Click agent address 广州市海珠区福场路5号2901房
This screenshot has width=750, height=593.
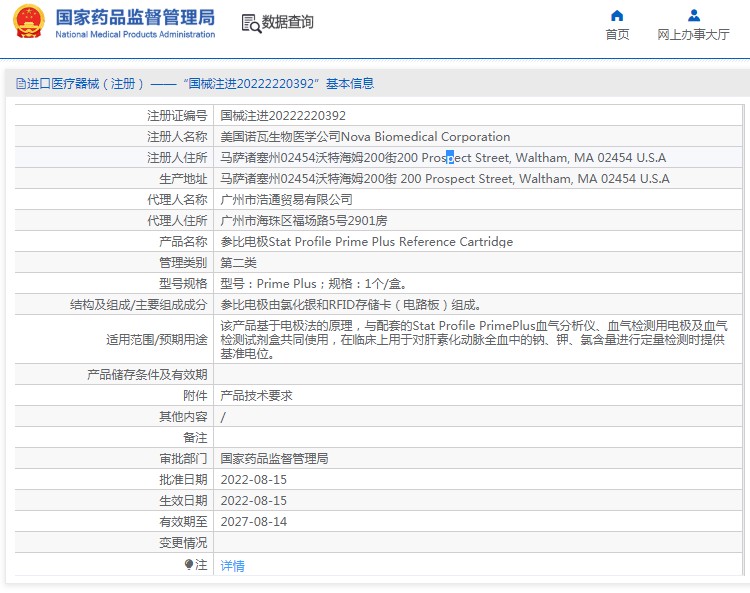304,221
